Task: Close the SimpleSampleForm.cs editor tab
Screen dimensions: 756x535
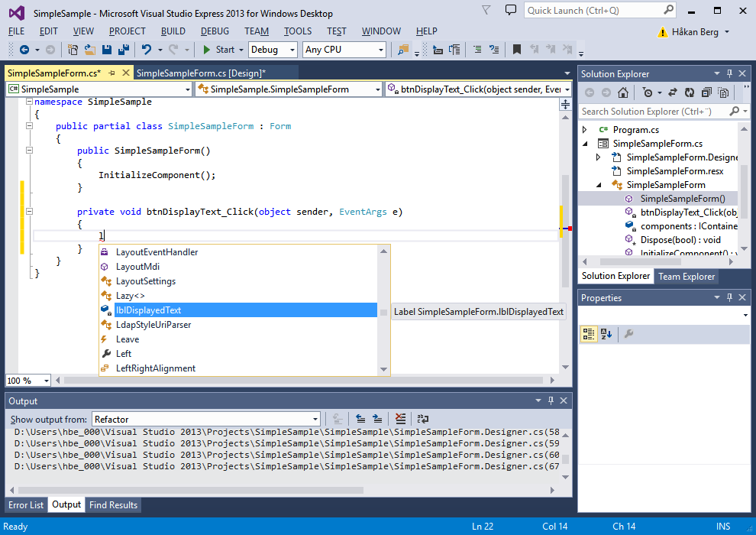Action: pos(126,73)
